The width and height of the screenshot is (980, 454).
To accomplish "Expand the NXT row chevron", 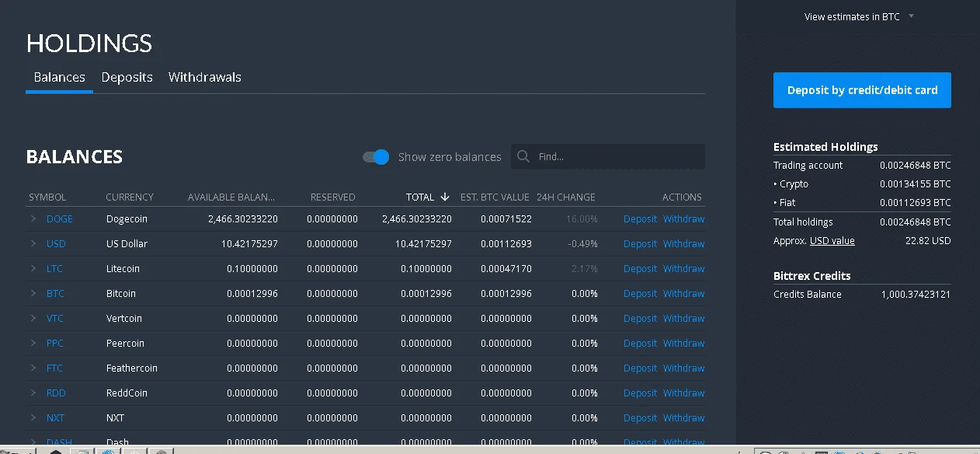I will click(x=33, y=417).
